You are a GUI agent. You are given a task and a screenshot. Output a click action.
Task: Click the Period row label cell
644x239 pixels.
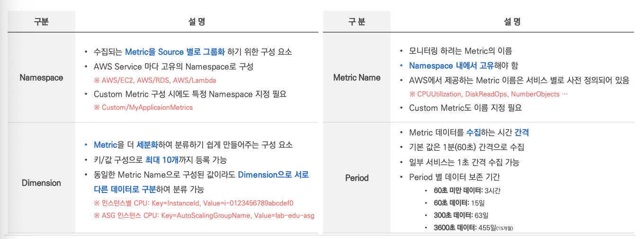click(x=357, y=178)
